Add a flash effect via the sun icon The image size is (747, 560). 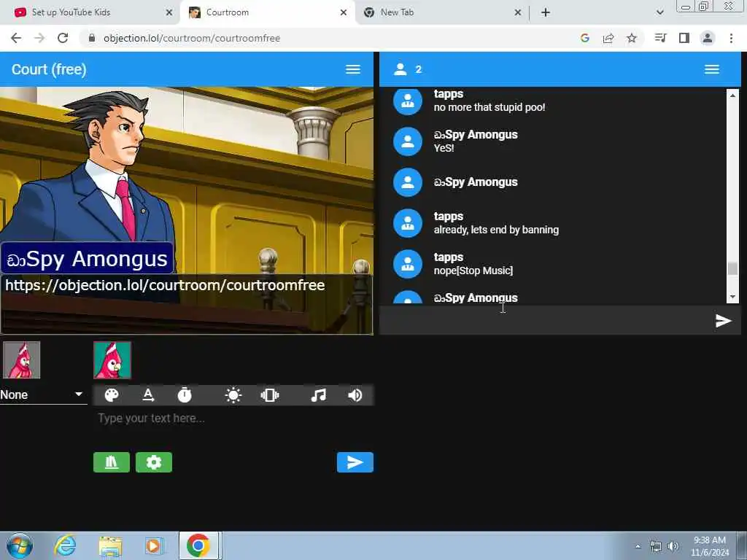(x=233, y=395)
